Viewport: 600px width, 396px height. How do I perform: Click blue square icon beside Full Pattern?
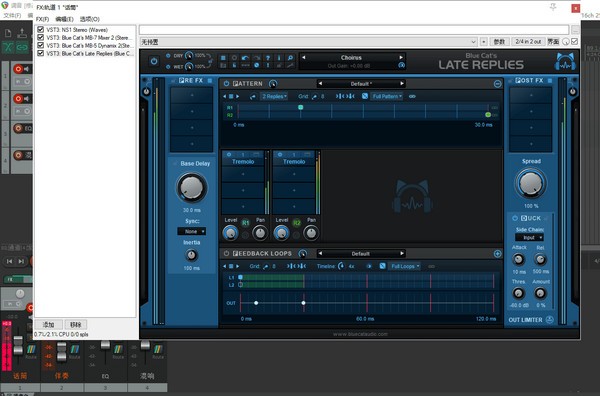point(365,96)
